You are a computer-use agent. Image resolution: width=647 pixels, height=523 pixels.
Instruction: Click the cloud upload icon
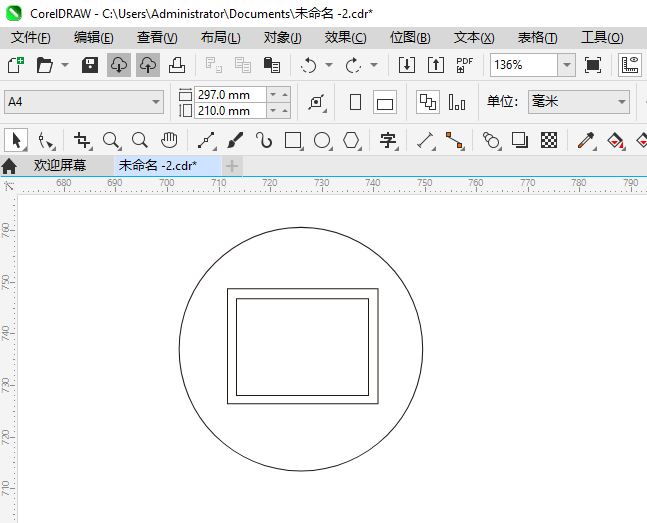148,65
